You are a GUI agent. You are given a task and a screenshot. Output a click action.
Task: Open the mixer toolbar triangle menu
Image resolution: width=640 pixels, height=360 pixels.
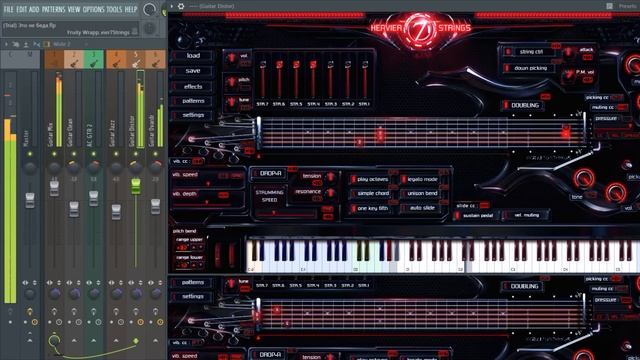point(6,44)
